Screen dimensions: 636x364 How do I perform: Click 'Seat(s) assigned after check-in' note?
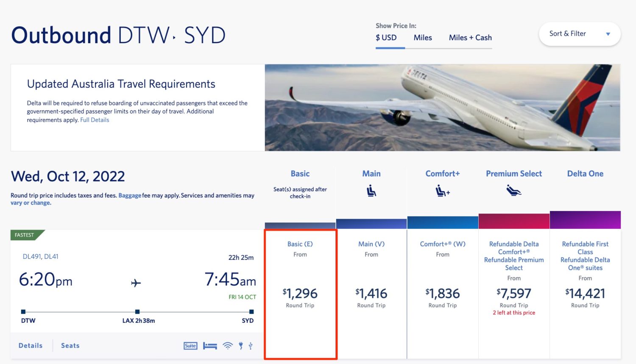tap(300, 193)
